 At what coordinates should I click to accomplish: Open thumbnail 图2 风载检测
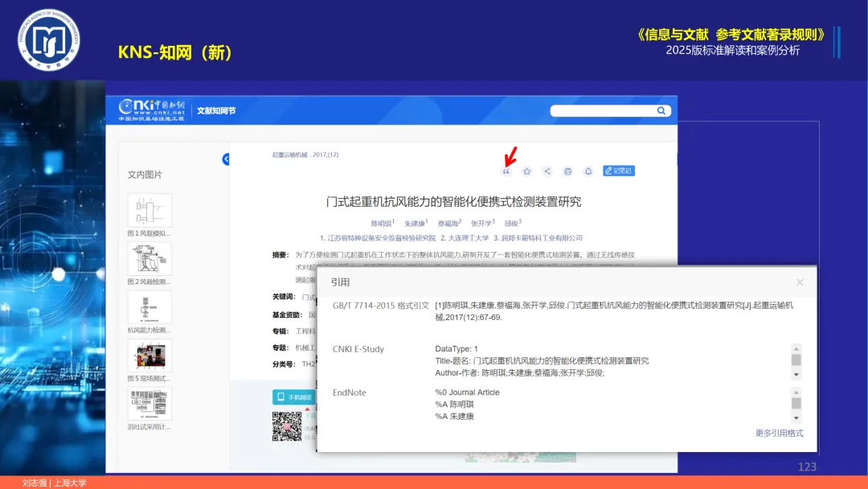[149, 259]
